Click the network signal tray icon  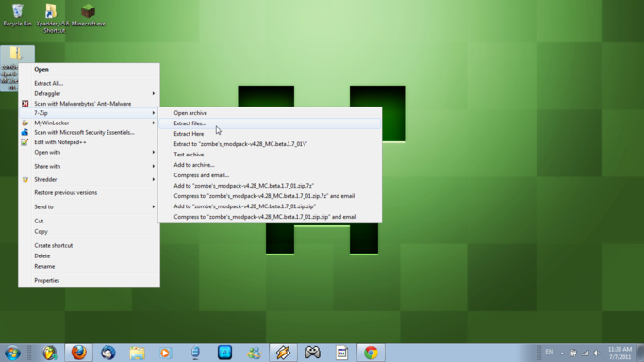point(586,353)
